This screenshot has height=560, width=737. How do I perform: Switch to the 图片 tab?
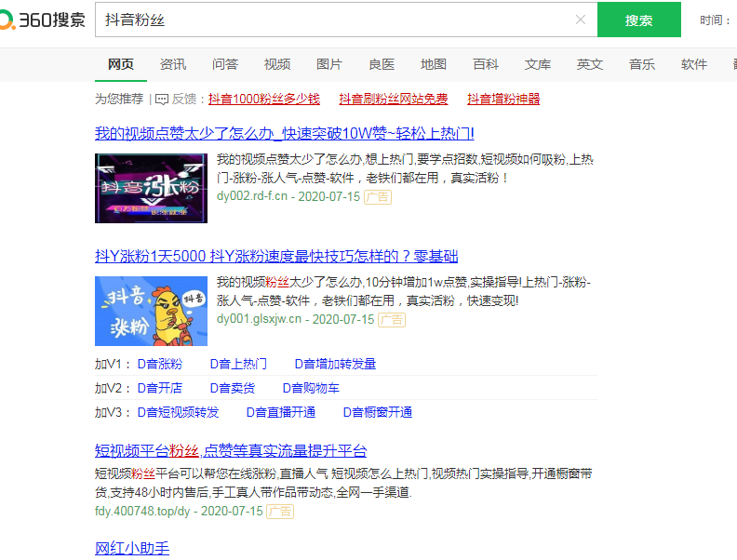[329, 64]
